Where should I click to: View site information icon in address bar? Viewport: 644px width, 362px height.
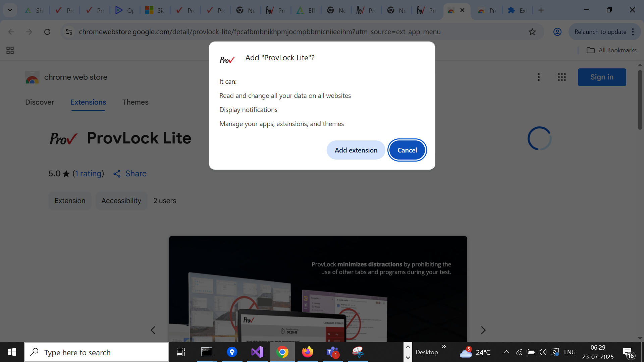click(x=69, y=32)
